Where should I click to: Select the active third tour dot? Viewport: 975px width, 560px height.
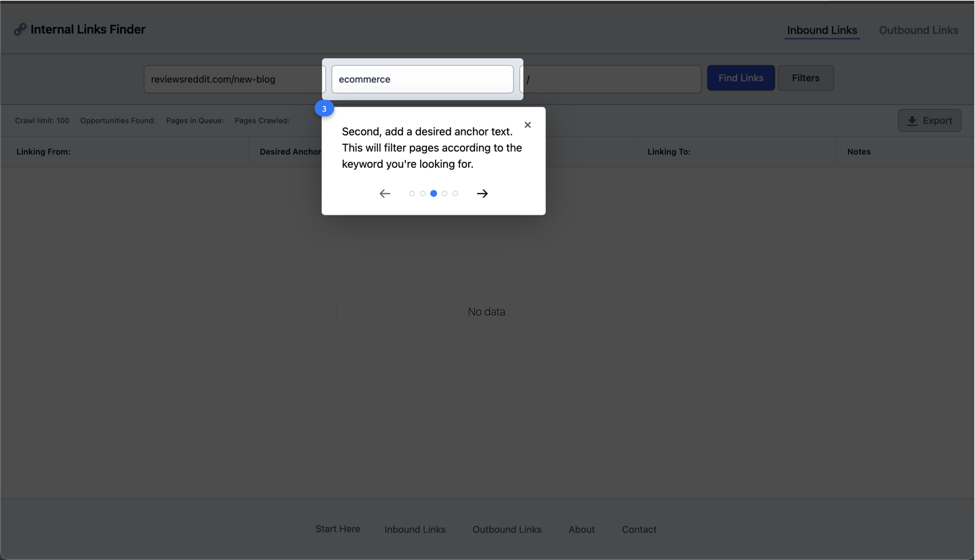(434, 194)
